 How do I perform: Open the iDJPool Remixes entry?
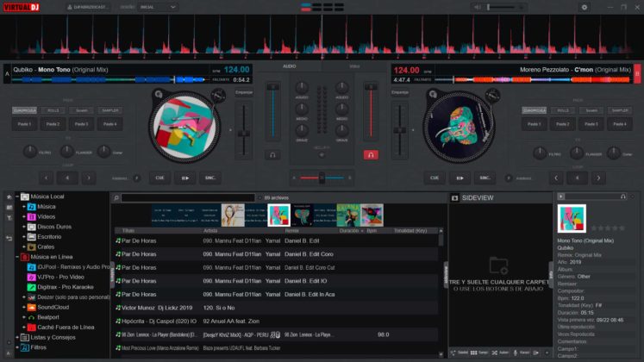tap(68, 267)
